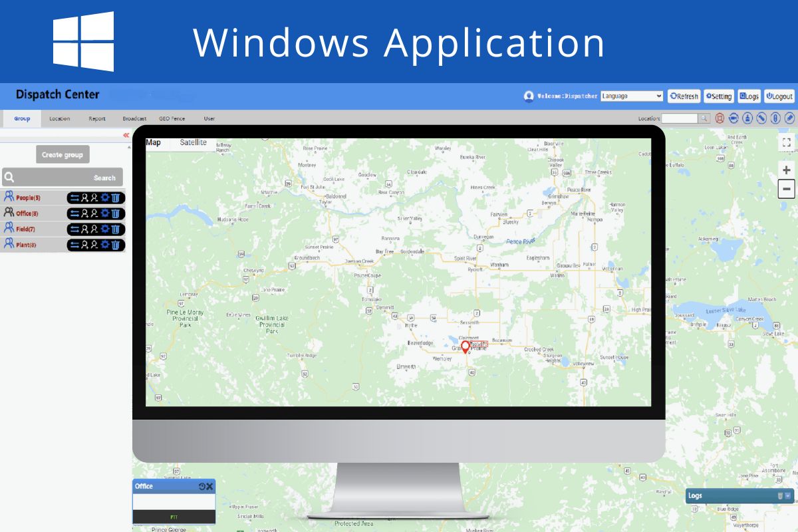The image size is (798, 532).
Task: Click the dispatcher user avatar icon
Action: (529, 96)
